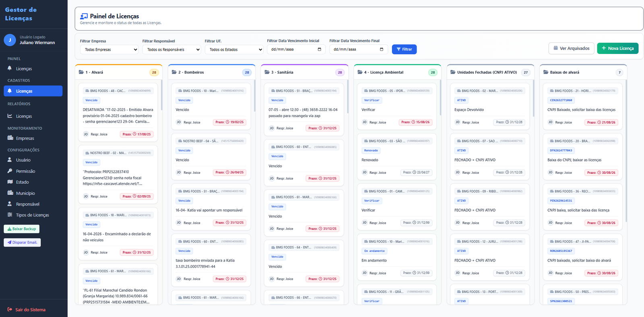Image resolution: width=644 pixels, height=317 pixels.
Task: Select the Tipos de Licenças sidebar icon
Action: (10, 215)
